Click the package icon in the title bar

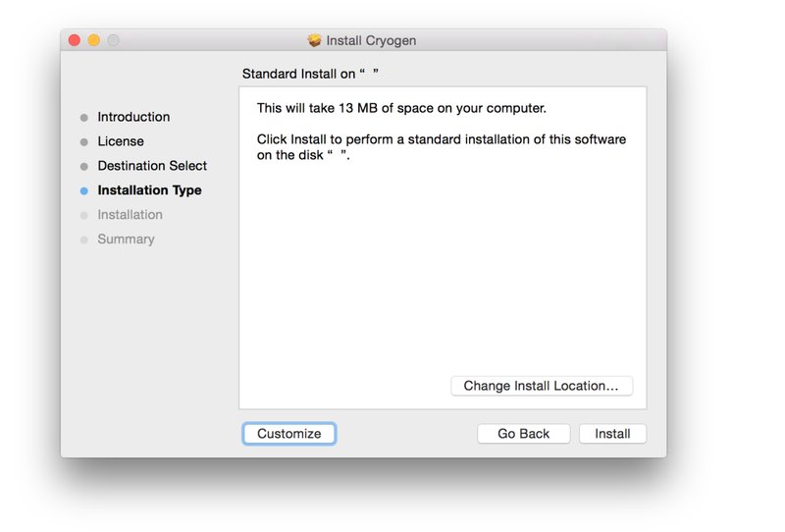pos(314,40)
